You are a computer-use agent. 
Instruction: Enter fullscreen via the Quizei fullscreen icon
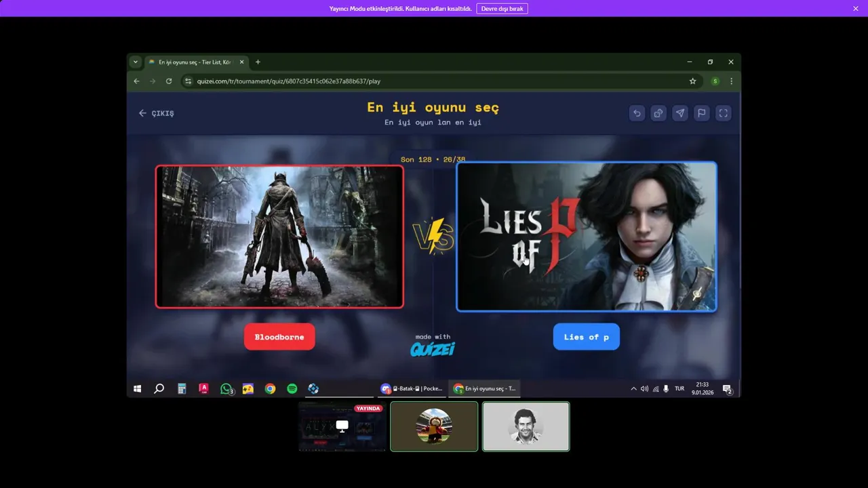pyautogui.click(x=724, y=113)
